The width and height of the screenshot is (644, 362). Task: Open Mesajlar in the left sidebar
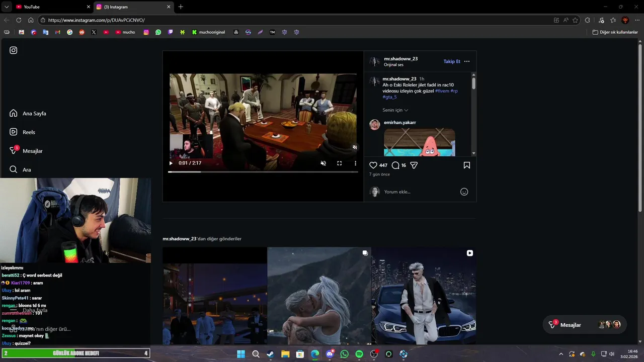26,150
